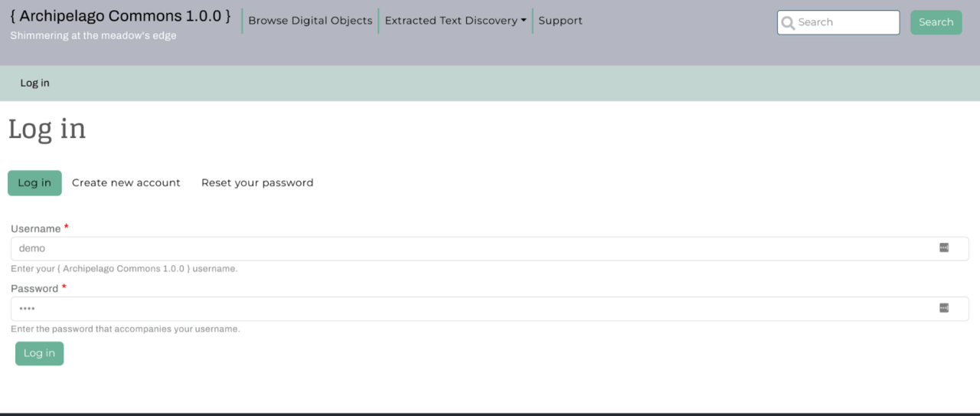
Task: Switch to the Reset your password tab
Action: [257, 183]
